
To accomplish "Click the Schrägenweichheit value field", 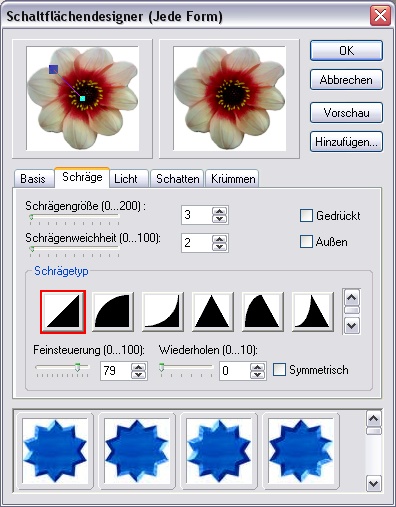I will pyautogui.click(x=197, y=242).
